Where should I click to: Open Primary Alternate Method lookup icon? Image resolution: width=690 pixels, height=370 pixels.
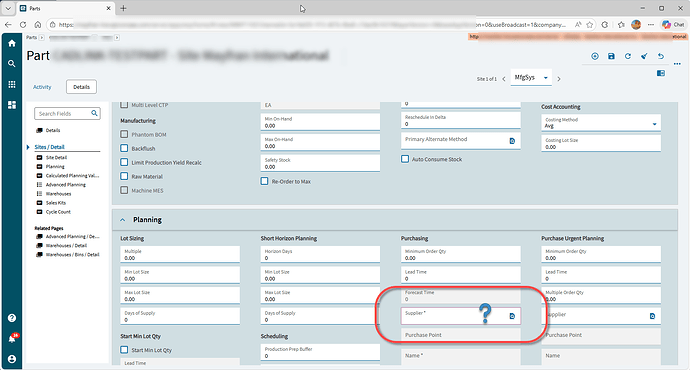(x=512, y=141)
